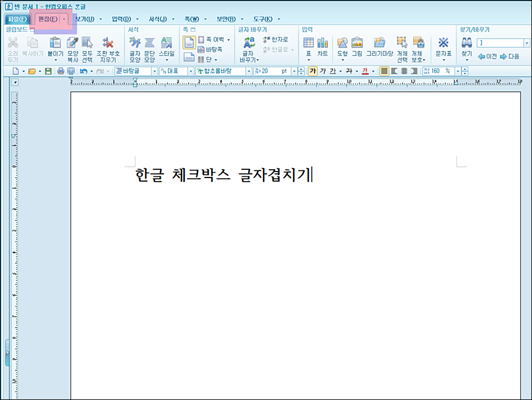
Task: Expand the find field dropdown
Action: pyautogui.click(x=527, y=43)
